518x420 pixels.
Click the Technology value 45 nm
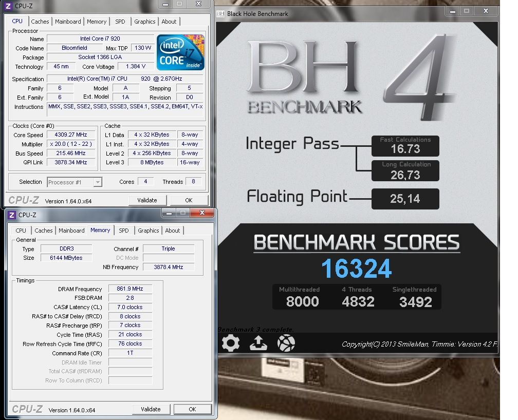pos(61,66)
